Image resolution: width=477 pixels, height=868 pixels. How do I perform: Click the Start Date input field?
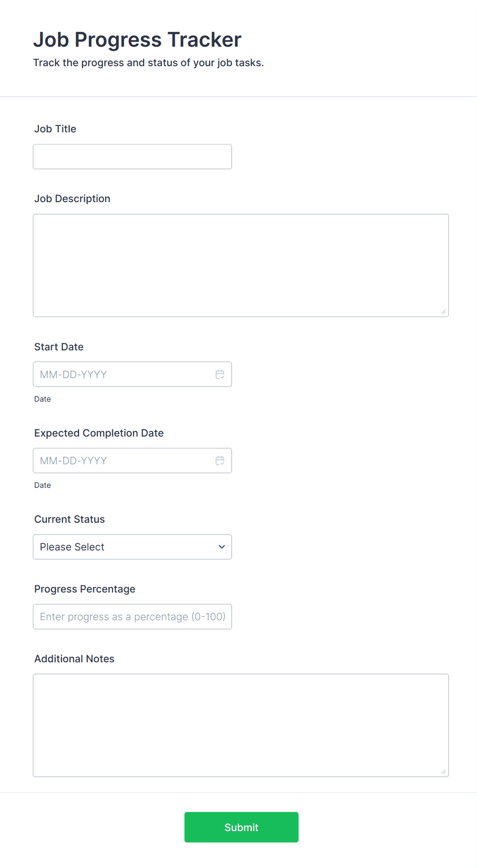point(123,374)
